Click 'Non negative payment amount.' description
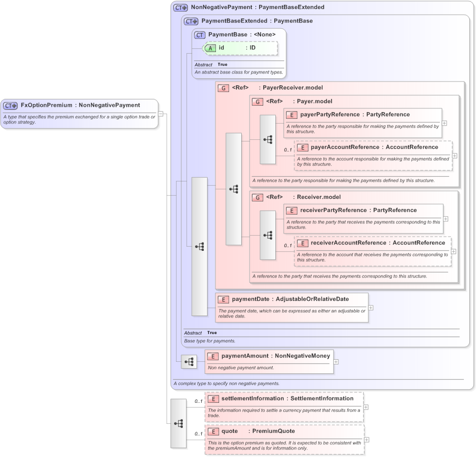 pos(241,368)
